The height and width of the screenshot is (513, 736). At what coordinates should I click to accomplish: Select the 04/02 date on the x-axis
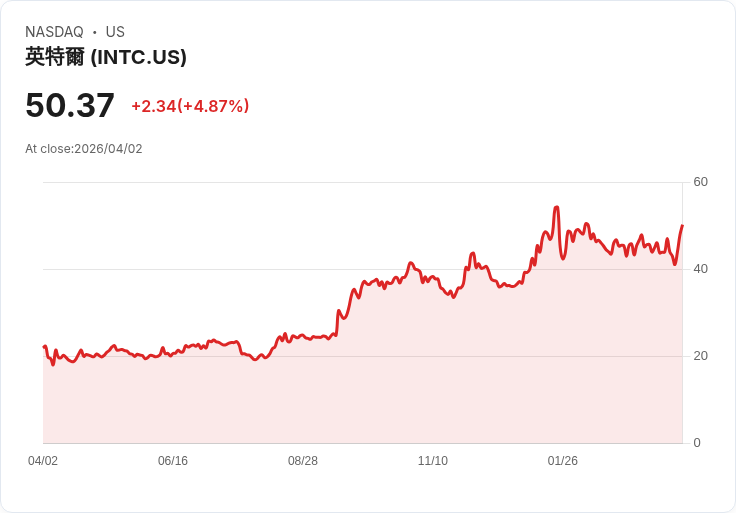click(43, 461)
